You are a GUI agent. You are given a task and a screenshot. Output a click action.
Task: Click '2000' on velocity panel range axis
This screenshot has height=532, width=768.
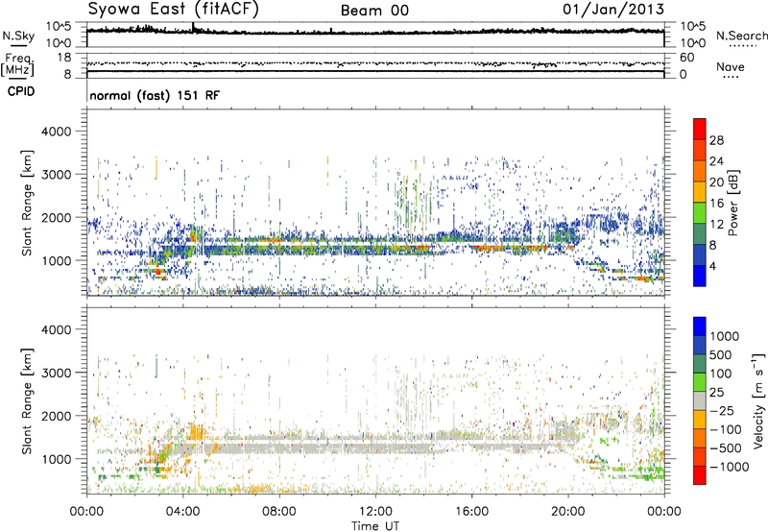click(x=57, y=416)
